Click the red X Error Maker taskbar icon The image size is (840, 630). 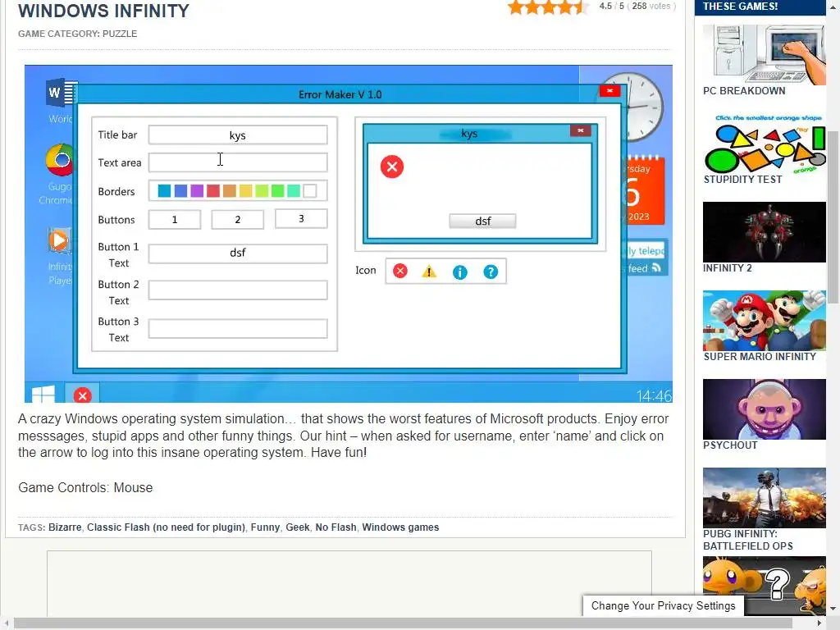pyautogui.click(x=83, y=395)
